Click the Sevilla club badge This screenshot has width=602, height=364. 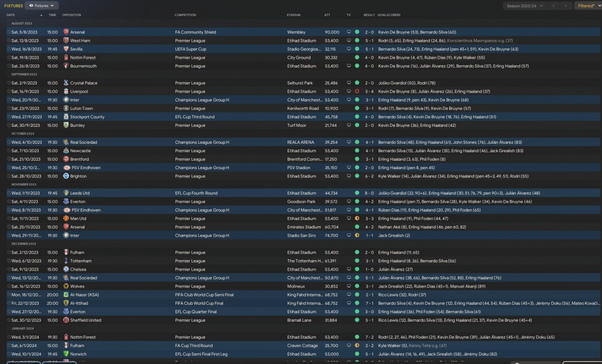[66, 49]
